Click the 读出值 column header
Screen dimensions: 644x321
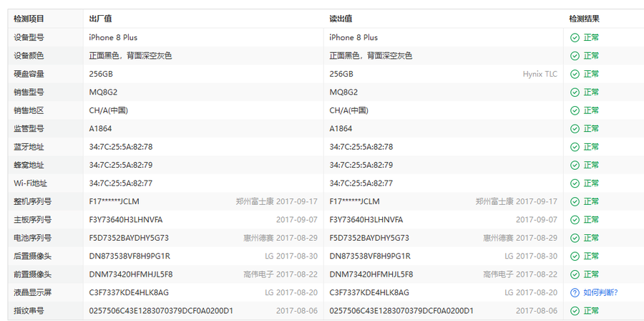click(x=341, y=19)
